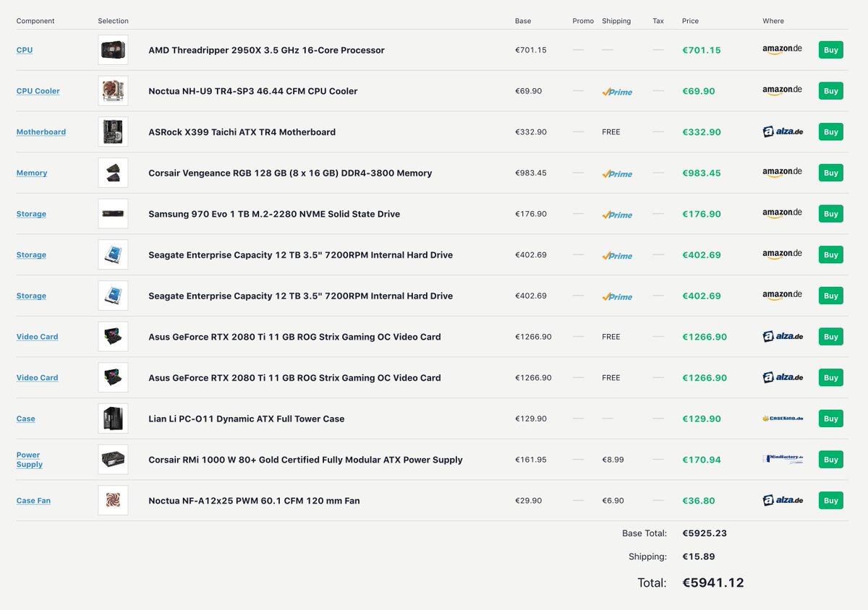Open the AMD Threadripper product thumbnail

point(113,50)
